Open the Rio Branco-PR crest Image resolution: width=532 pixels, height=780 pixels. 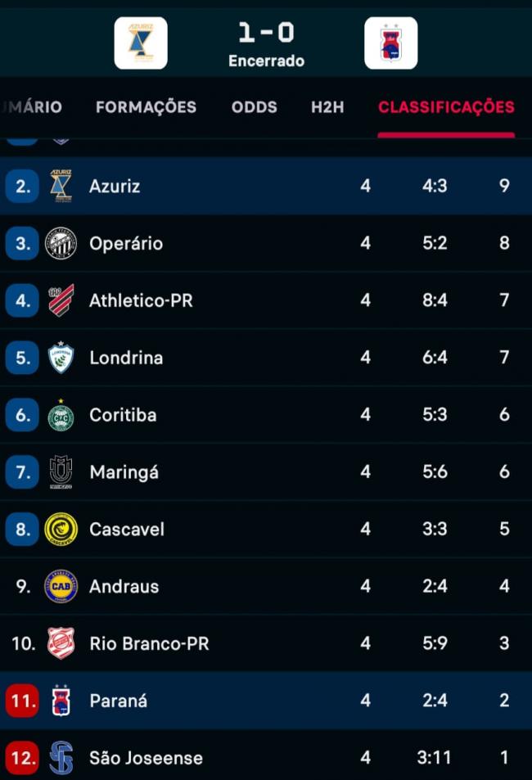pos(61,643)
